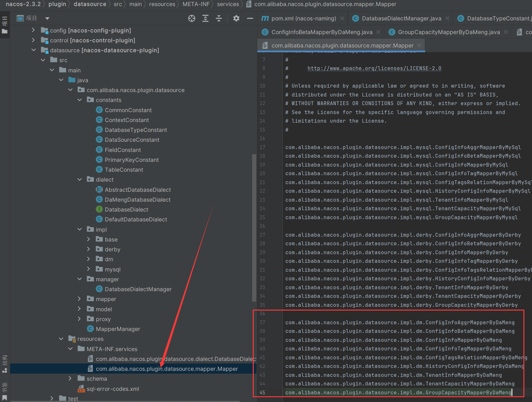Switch to DatabaseDialectManager.java tab
The image size is (532, 402).
pos(401,18)
